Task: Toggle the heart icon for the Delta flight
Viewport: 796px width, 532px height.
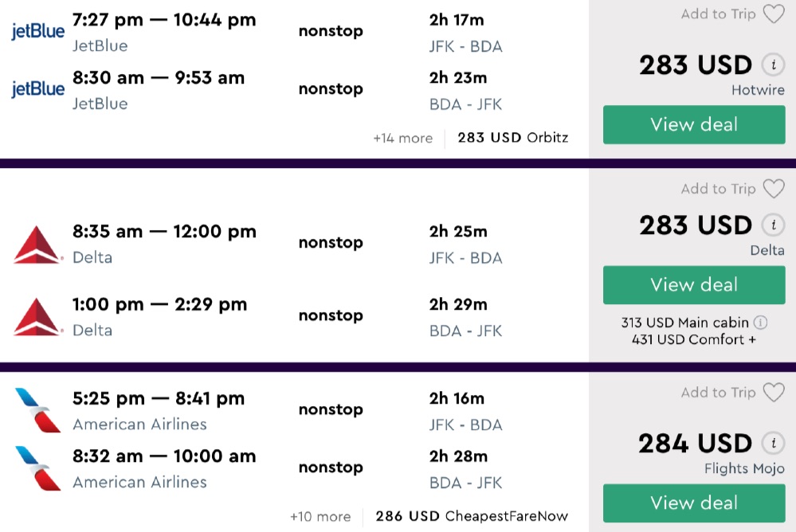Action: (773, 189)
